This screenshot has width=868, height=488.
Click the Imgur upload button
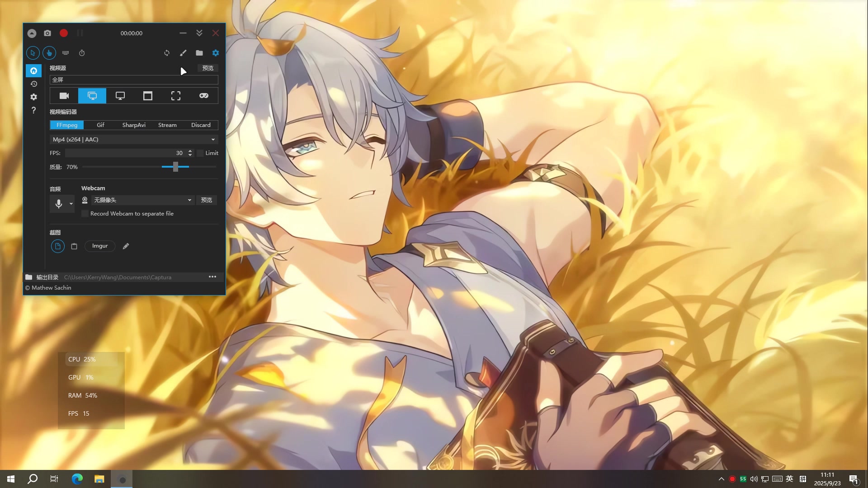tap(100, 246)
